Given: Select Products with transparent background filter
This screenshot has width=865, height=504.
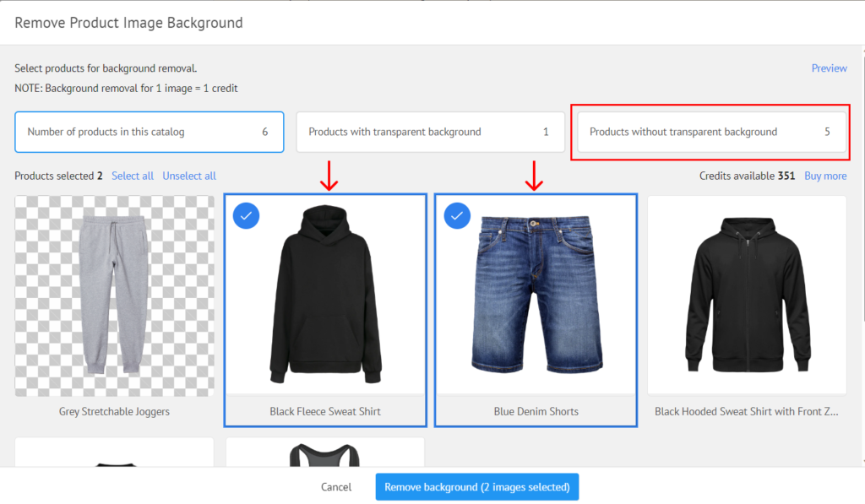Looking at the screenshot, I should pyautogui.click(x=430, y=132).
